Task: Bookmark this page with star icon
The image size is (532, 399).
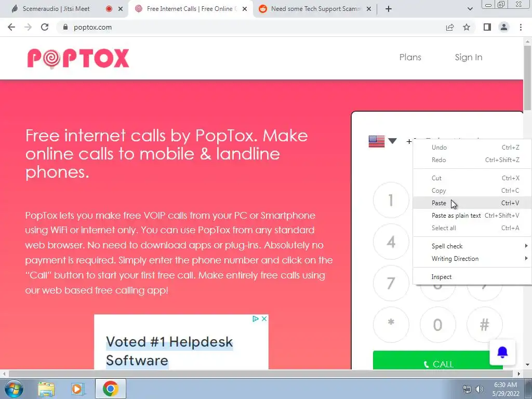Action: pos(467,27)
